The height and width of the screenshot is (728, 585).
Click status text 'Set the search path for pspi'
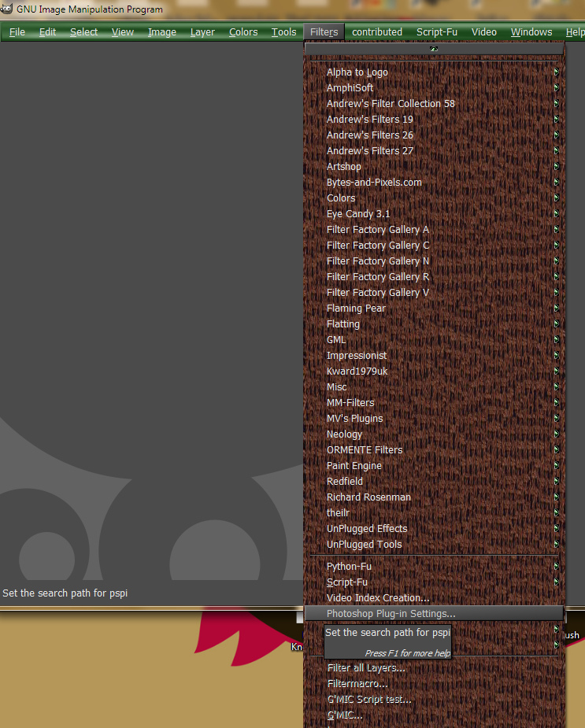(65, 593)
